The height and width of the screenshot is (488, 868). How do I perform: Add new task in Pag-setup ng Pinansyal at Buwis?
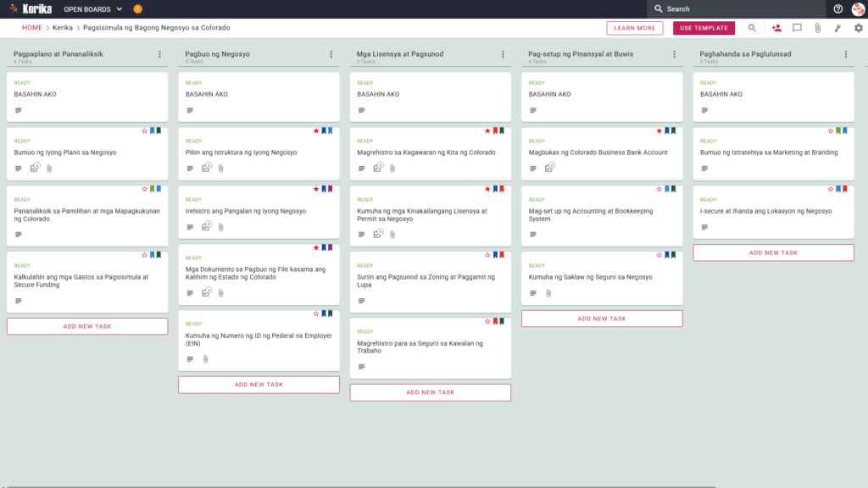[602, 319]
